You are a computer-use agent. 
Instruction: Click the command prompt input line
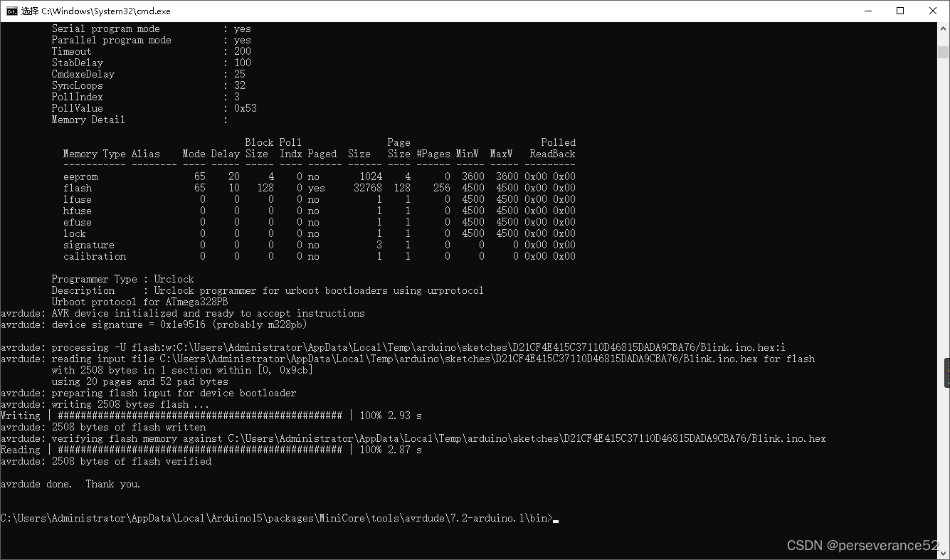pos(279,518)
